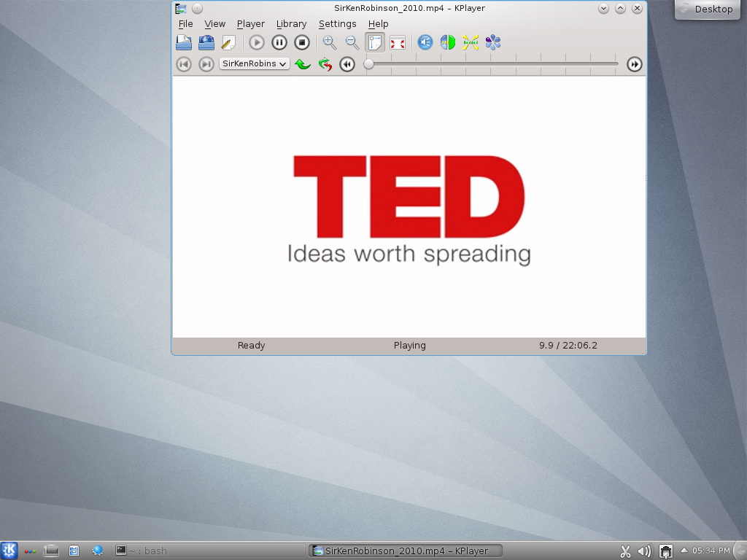
Task: Go to the previous playlist item
Action: point(184,64)
